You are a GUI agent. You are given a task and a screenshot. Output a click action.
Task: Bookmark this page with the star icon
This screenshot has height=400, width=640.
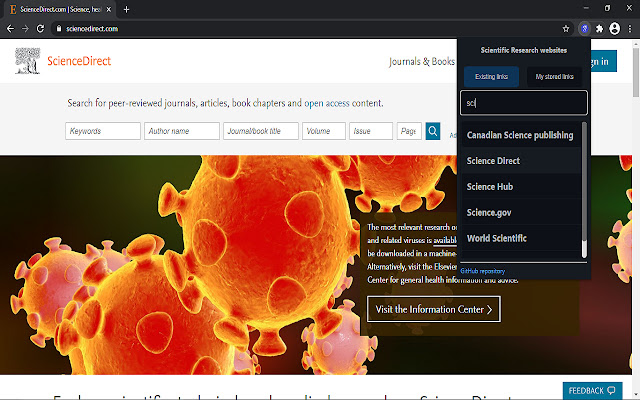(566, 29)
